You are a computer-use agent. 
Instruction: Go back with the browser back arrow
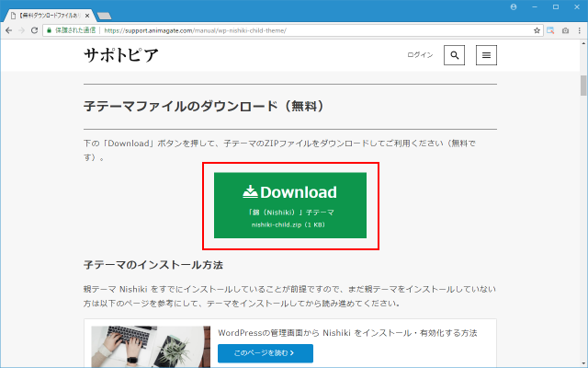click(8, 30)
